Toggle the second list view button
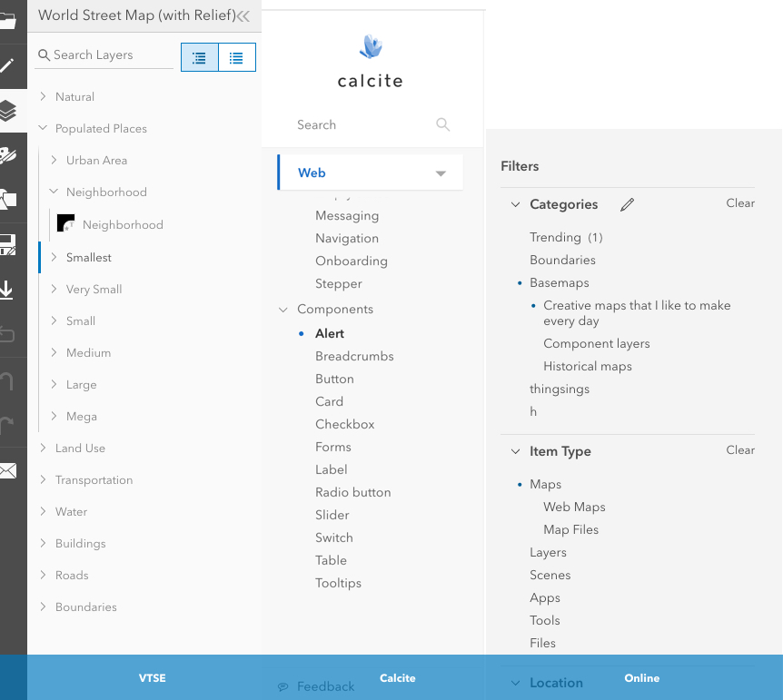The image size is (783, 700). coord(237,57)
